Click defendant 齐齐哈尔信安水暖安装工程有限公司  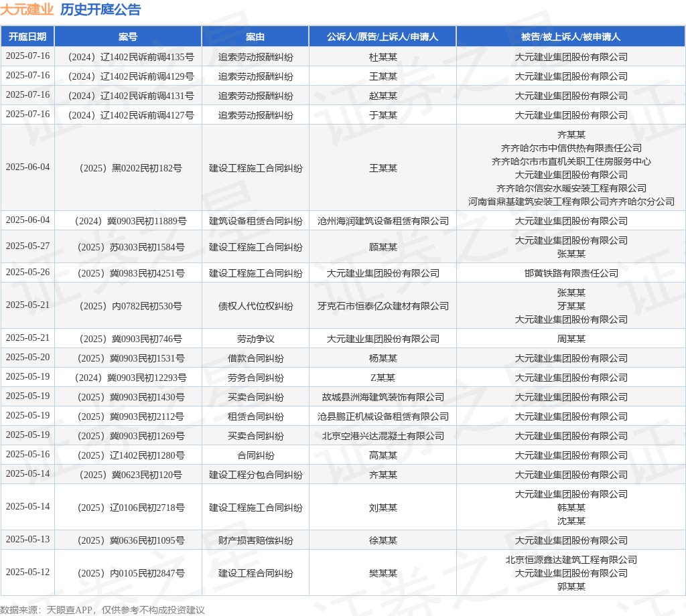(571, 188)
